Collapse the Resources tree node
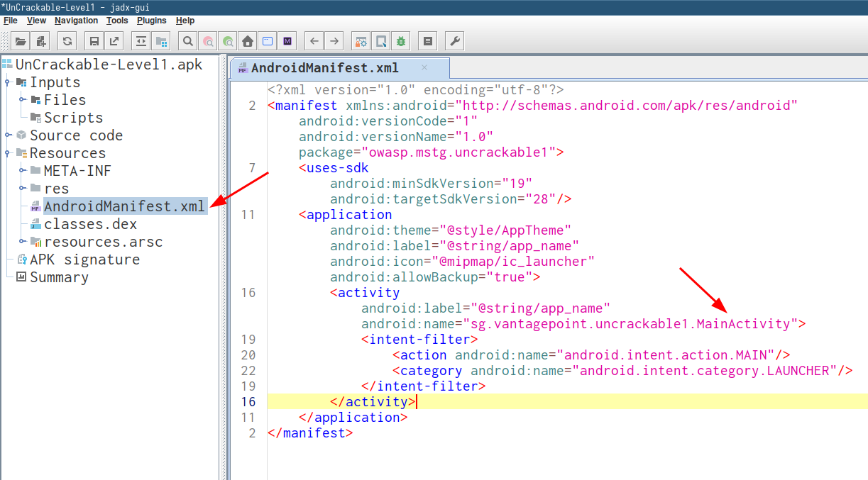 [8, 153]
